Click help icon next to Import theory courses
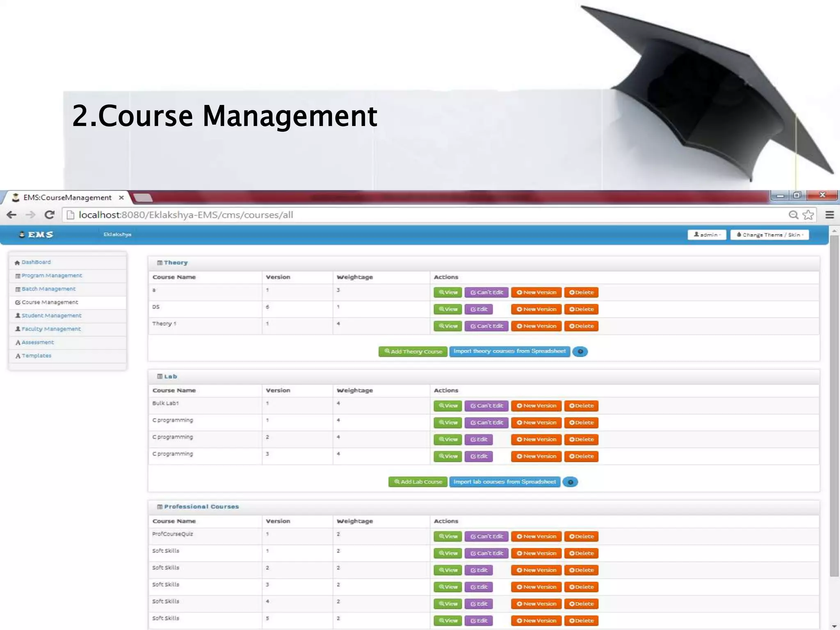 pos(580,352)
